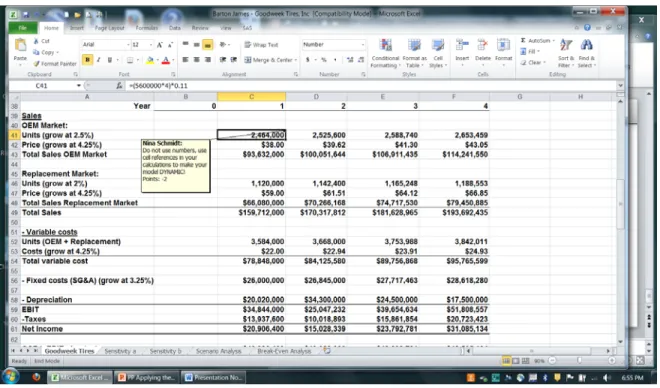Increase font size with the grow font icon
Screen dimensions: 660x388
coord(160,45)
